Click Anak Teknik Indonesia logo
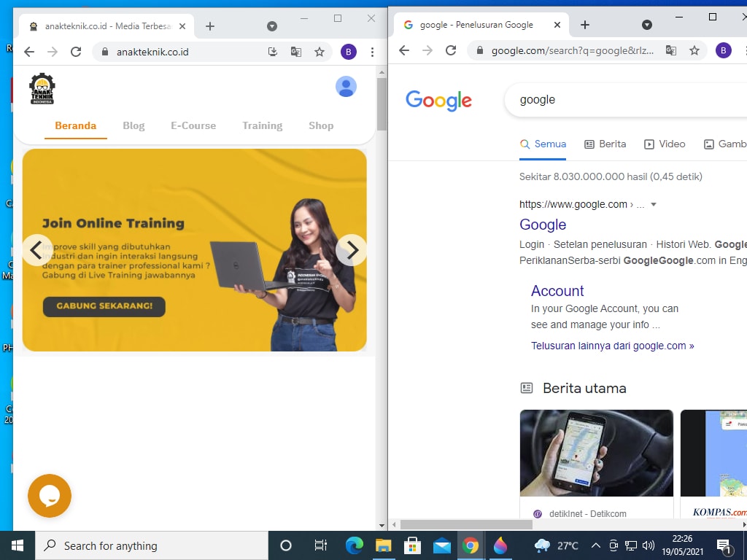 click(42, 88)
